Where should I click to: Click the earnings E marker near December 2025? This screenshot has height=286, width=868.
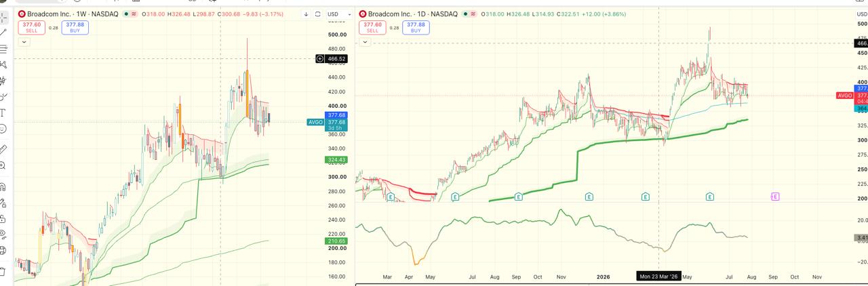[x=589, y=197]
